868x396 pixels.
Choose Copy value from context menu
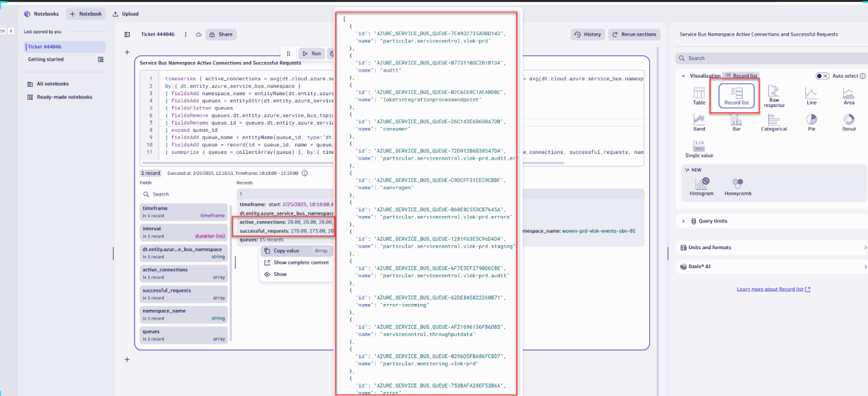tap(286, 251)
